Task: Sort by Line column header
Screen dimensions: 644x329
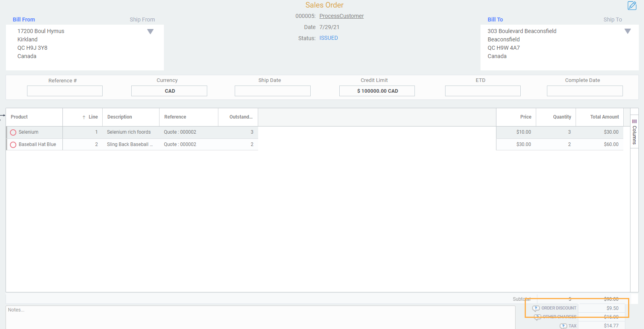Action: (x=83, y=117)
